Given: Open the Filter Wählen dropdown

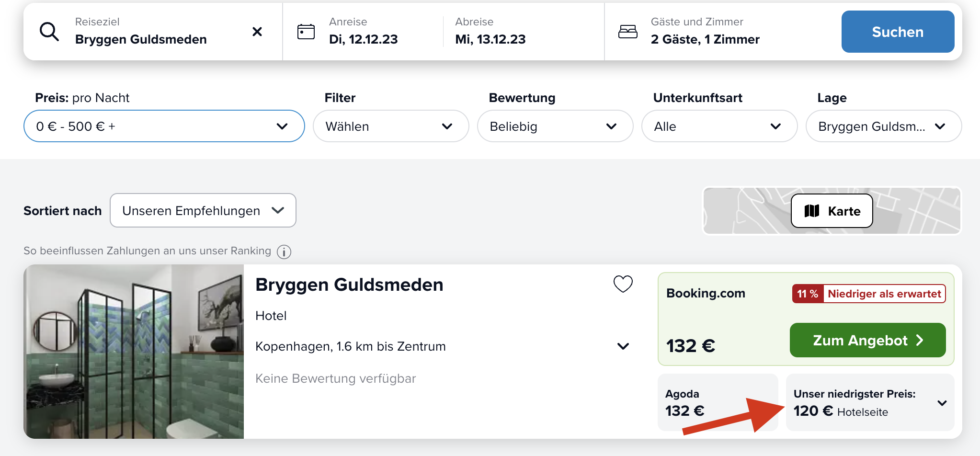Looking at the screenshot, I should [391, 126].
